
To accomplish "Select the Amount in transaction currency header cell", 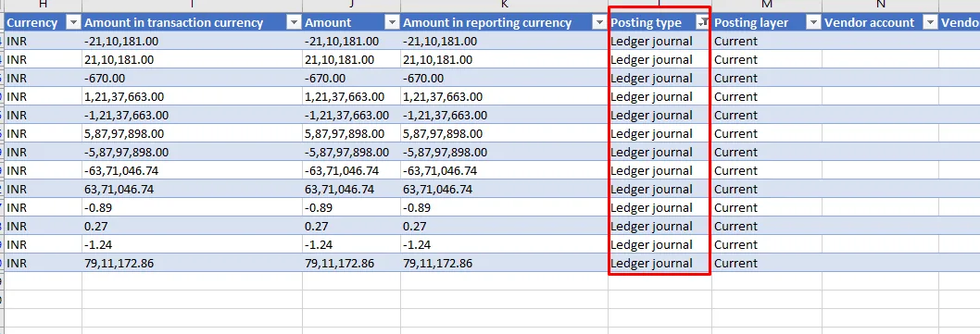I will pyautogui.click(x=192, y=23).
